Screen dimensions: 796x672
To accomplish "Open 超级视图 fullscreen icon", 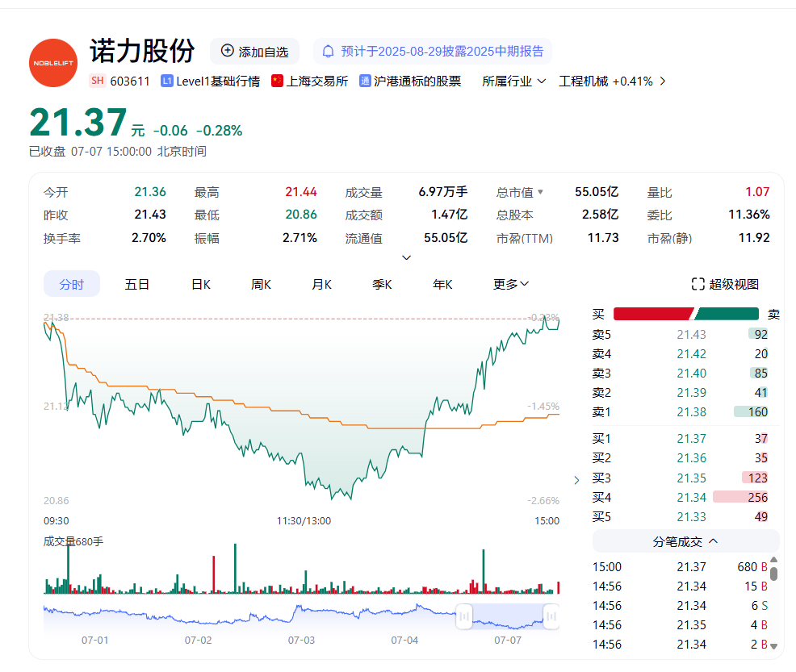I will pyautogui.click(x=698, y=284).
